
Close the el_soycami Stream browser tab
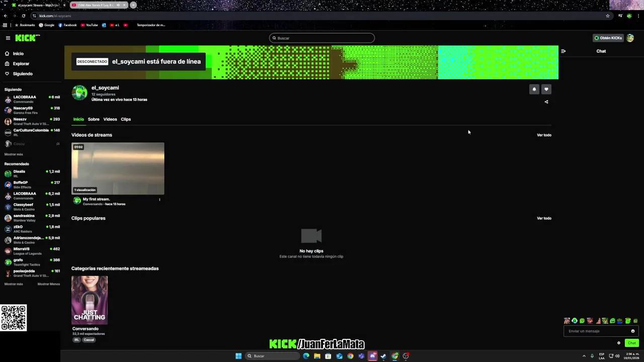pyautogui.click(x=64, y=5)
